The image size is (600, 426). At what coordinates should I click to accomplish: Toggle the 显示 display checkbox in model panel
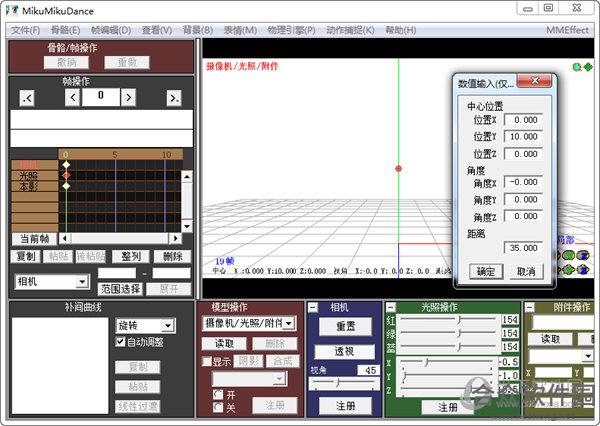207,361
